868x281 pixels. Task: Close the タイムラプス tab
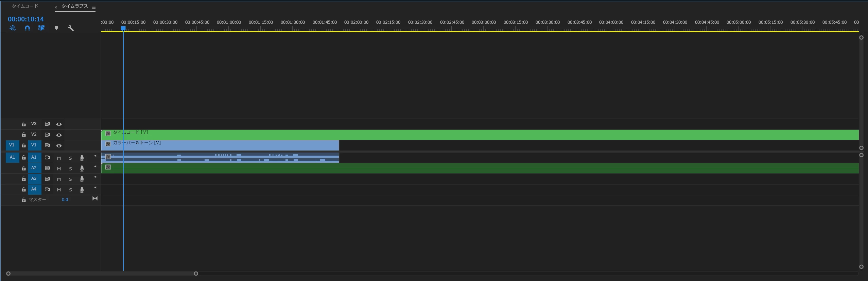[x=56, y=7]
